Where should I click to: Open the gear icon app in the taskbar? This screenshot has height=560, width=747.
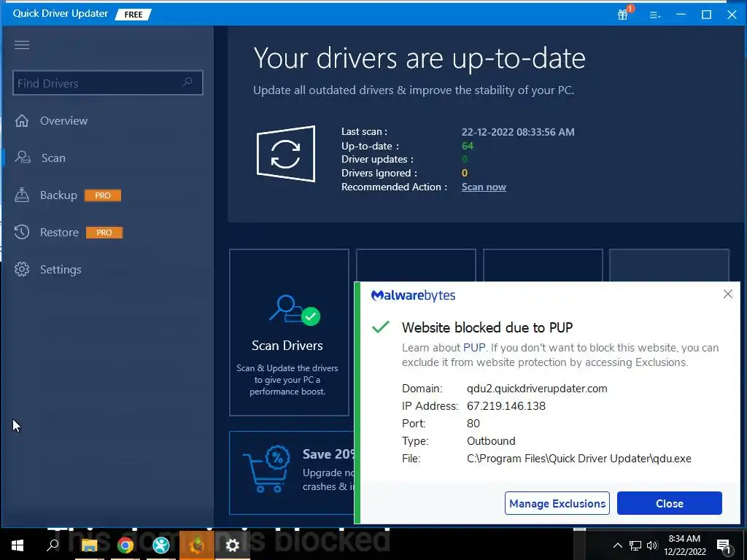[233, 545]
